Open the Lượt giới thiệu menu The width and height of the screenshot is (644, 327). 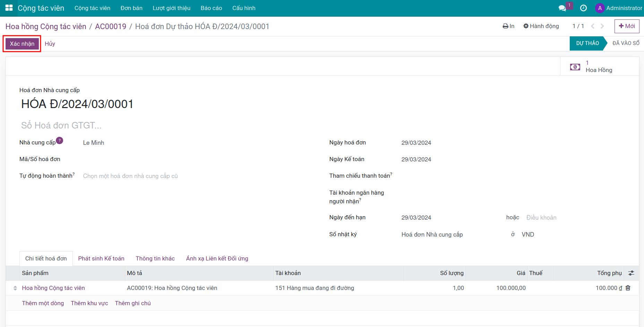[172, 8]
